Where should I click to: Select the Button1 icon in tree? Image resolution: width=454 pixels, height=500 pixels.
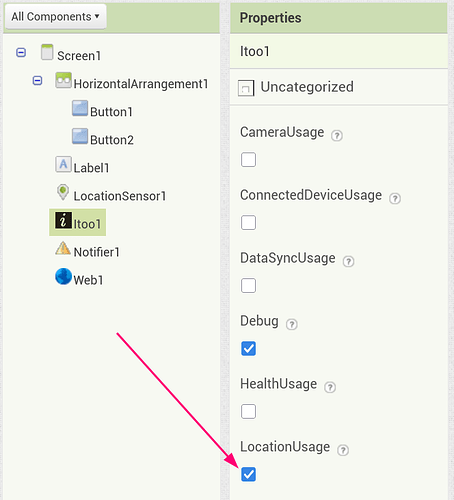tap(80, 108)
